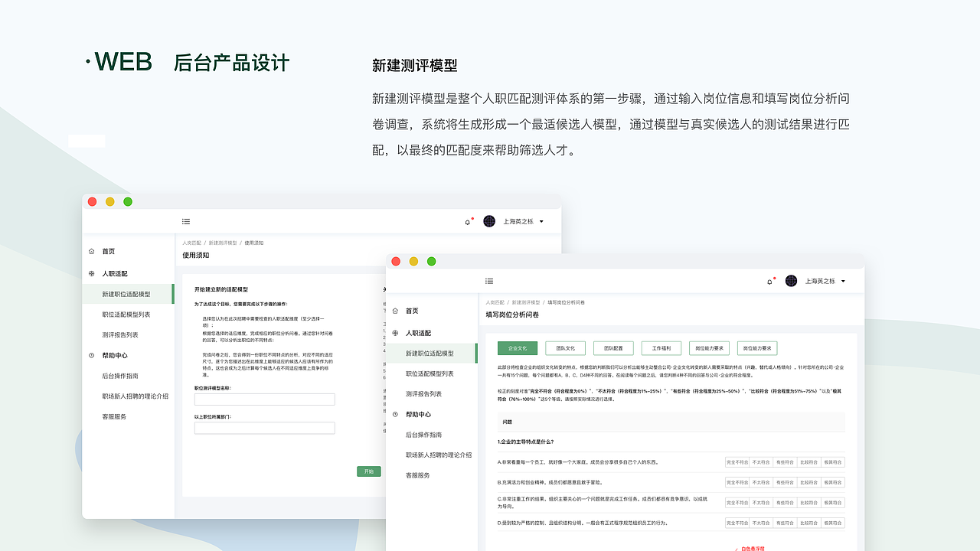Screen dimensions: 980x551
Task: Choose 极其符合 for statement A
Action: click(x=833, y=462)
